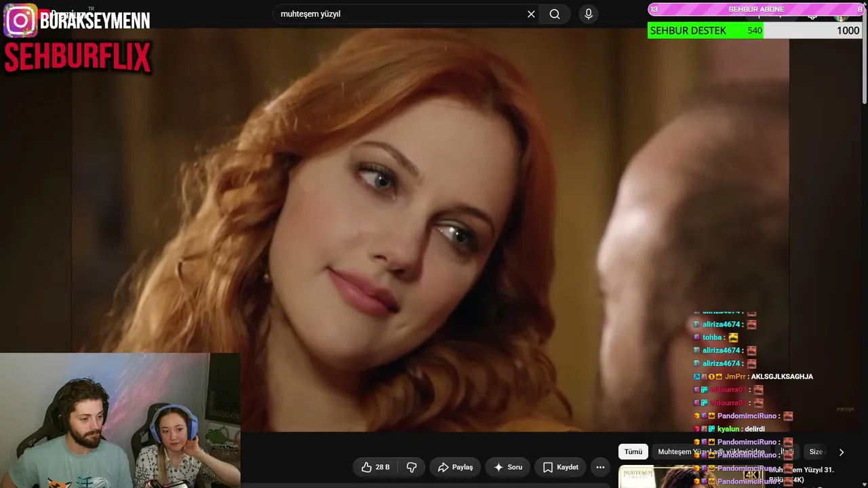Open the Muhteşem Yüzyıl 31. Bölüm title

801,474
